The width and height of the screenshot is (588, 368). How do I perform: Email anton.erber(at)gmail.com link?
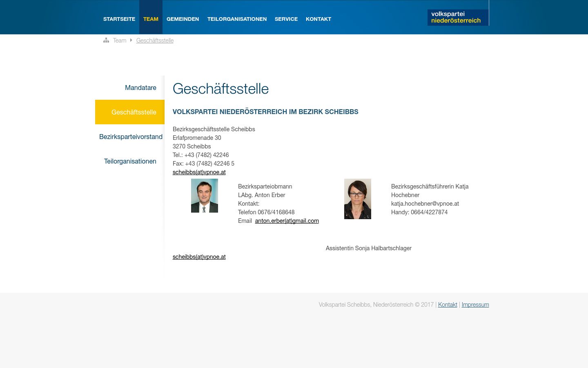287,221
